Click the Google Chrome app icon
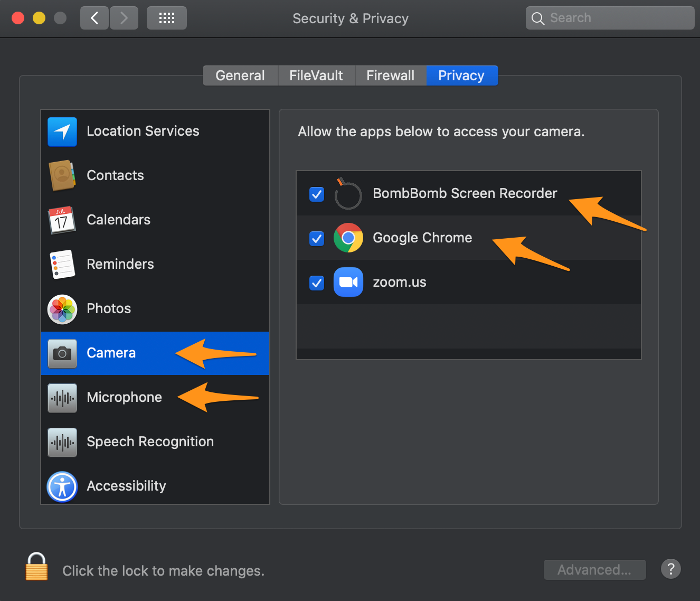The height and width of the screenshot is (601, 700). click(x=348, y=238)
